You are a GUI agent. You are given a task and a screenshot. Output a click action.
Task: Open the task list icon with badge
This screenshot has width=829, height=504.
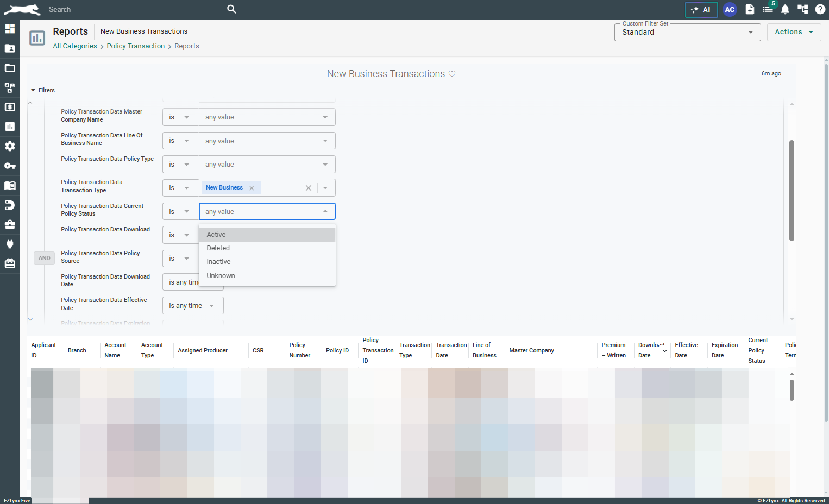coord(768,9)
